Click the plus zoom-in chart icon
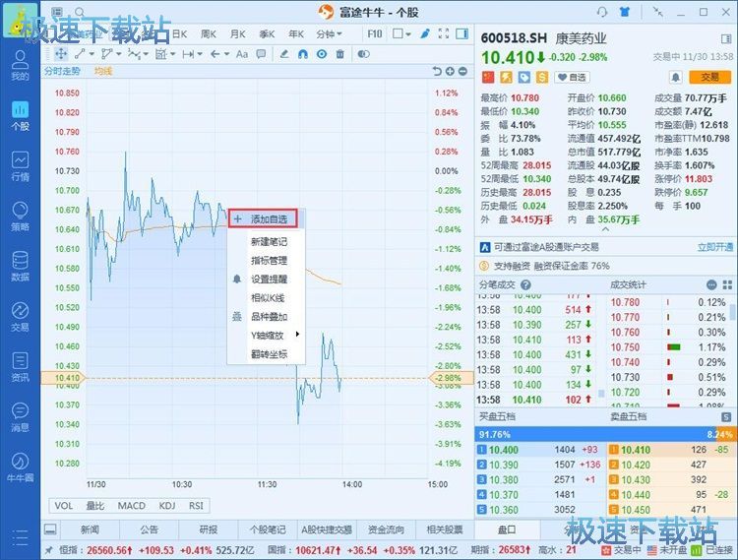The image size is (738, 560). pyautogui.click(x=450, y=71)
